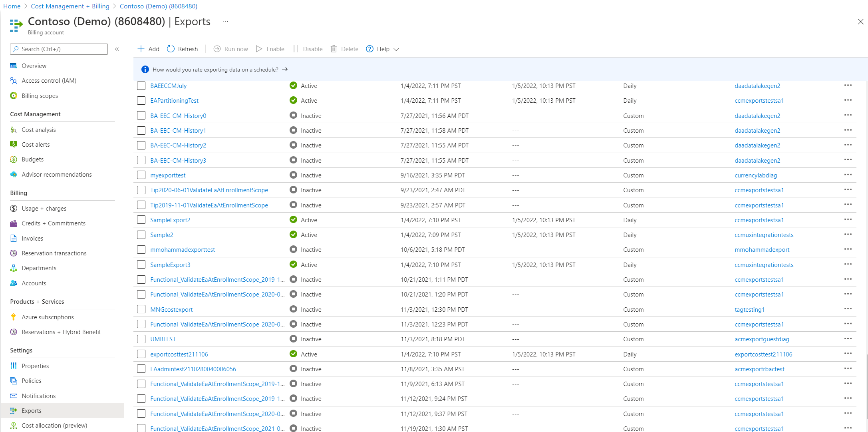Open the Exports page from the sidebar
This screenshot has height=432, width=868.
click(31, 410)
